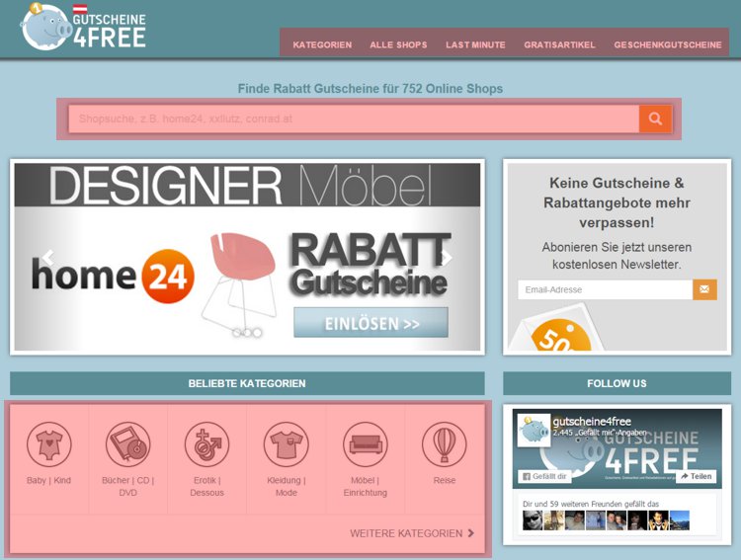Open the Alle Shops menu item
This screenshot has height=560, width=741.
(x=398, y=44)
